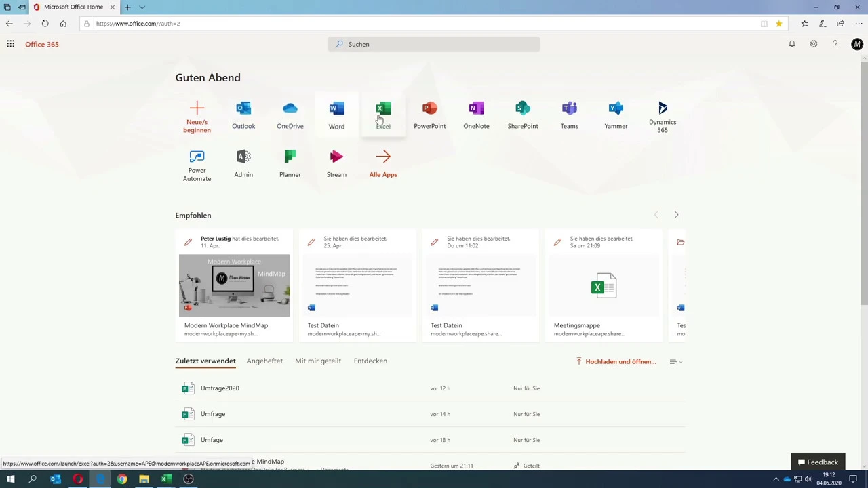This screenshot has width=868, height=488.
Task: Click the browser refresh button
Action: 45,24
